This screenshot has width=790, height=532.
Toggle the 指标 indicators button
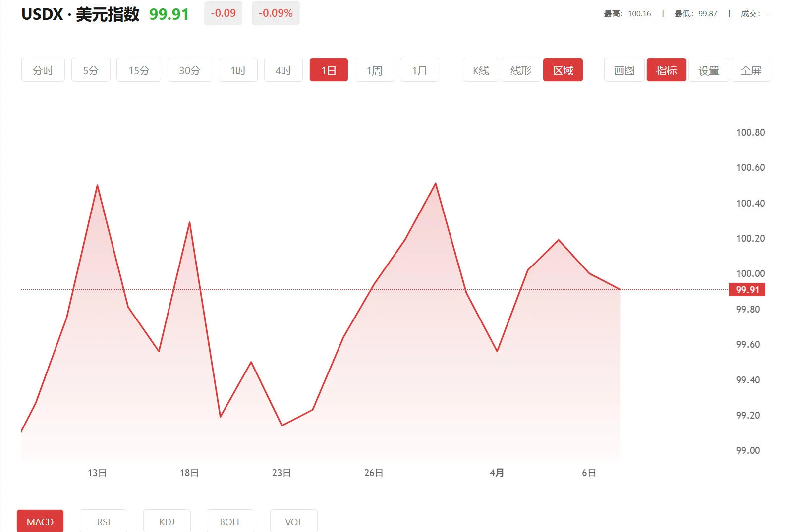point(666,70)
